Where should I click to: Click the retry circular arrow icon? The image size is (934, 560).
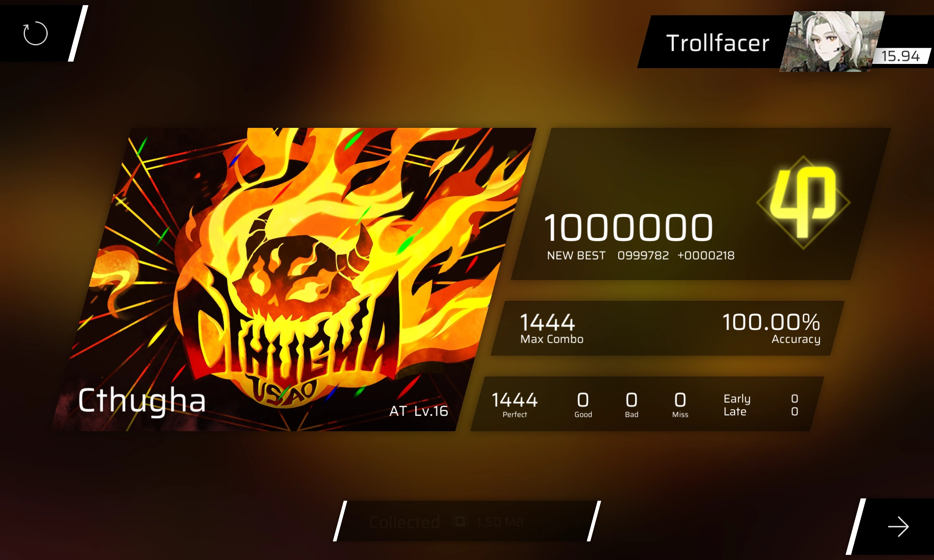[35, 34]
